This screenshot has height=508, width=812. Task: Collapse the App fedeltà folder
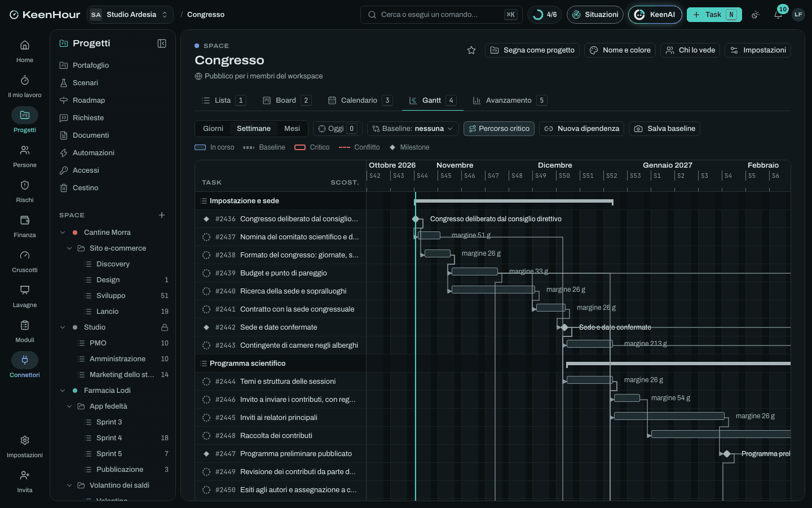[x=69, y=406]
